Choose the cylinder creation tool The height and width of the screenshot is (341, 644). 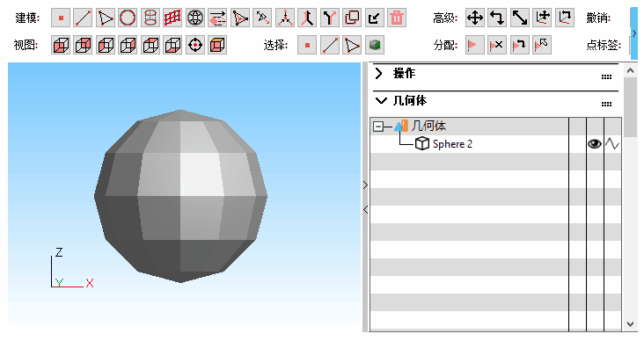pyautogui.click(x=150, y=18)
